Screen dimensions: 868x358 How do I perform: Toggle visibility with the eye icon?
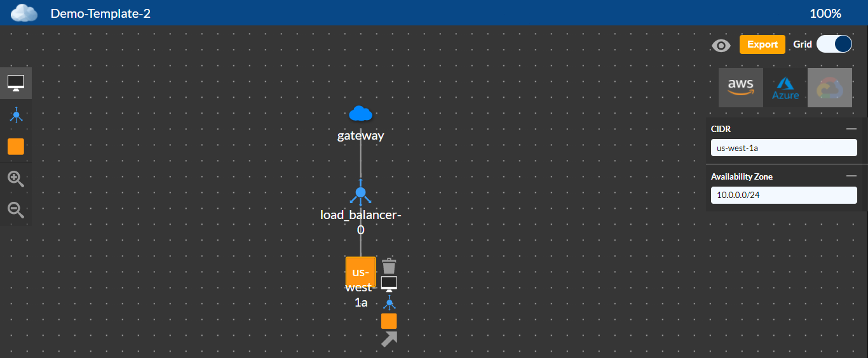pyautogui.click(x=721, y=45)
